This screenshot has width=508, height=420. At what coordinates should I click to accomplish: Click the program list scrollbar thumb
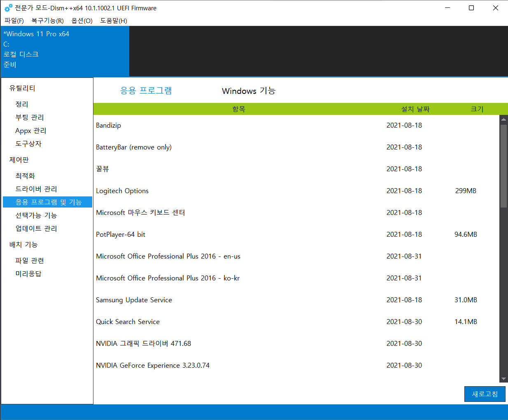click(x=503, y=166)
